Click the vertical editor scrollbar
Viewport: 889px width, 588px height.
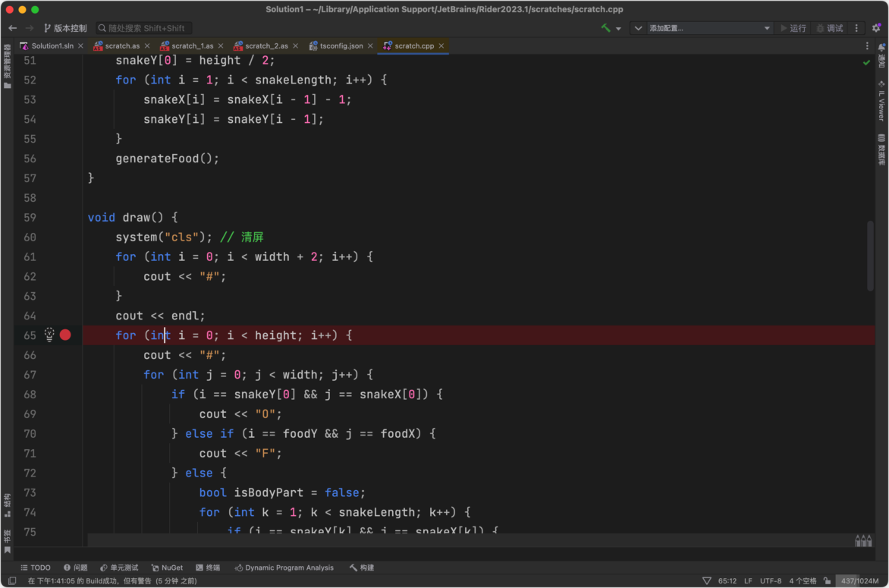(x=870, y=256)
